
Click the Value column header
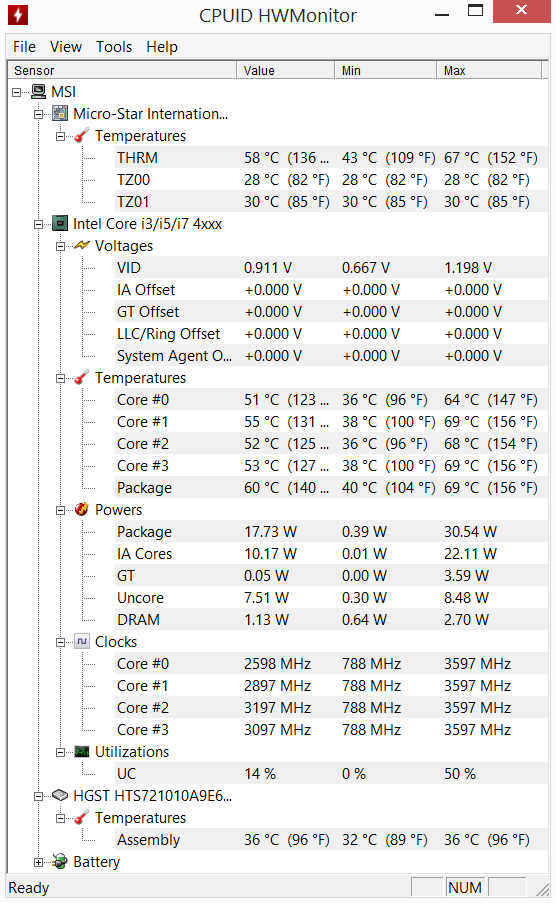[x=286, y=70]
